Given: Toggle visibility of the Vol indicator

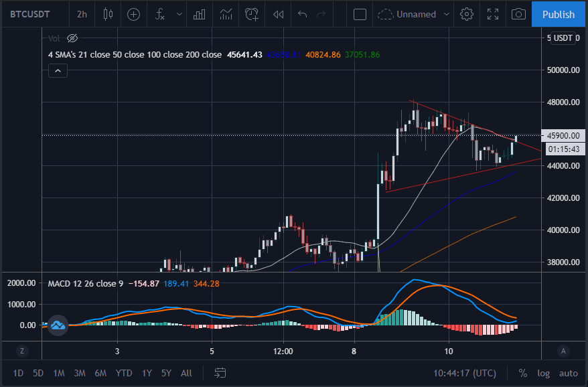Looking at the screenshot, I should (72, 38).
